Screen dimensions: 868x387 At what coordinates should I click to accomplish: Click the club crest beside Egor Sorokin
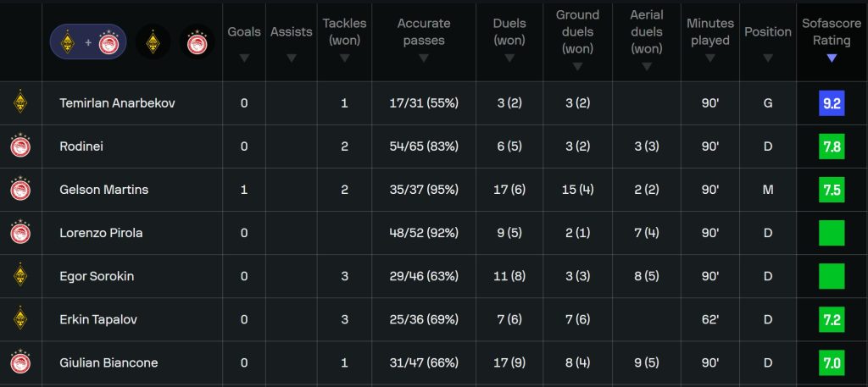tap(20, 276)
